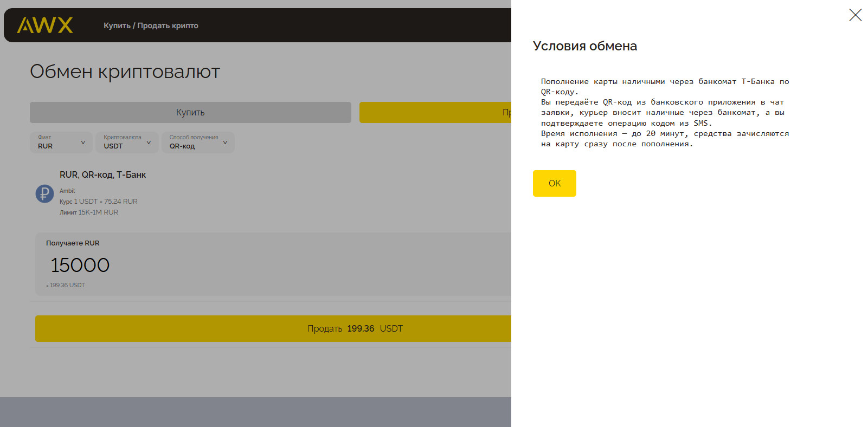868x427 pixels.
Task: Click the Лимит 15K-1M RUR text
Action: pyautogui.click(x=88, y=212)
